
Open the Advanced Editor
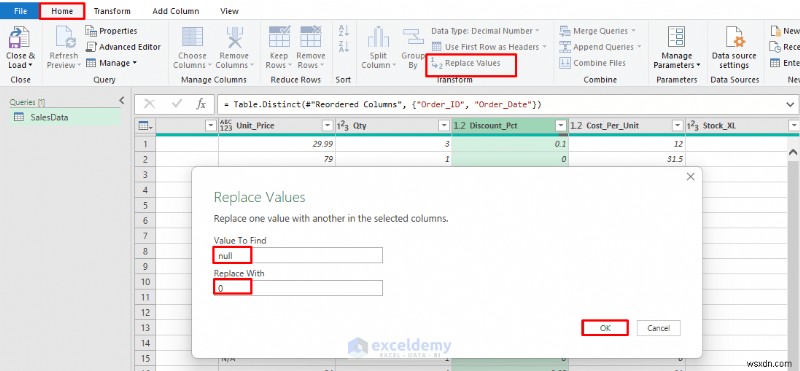pyautogui.click(x=123, y=47)
